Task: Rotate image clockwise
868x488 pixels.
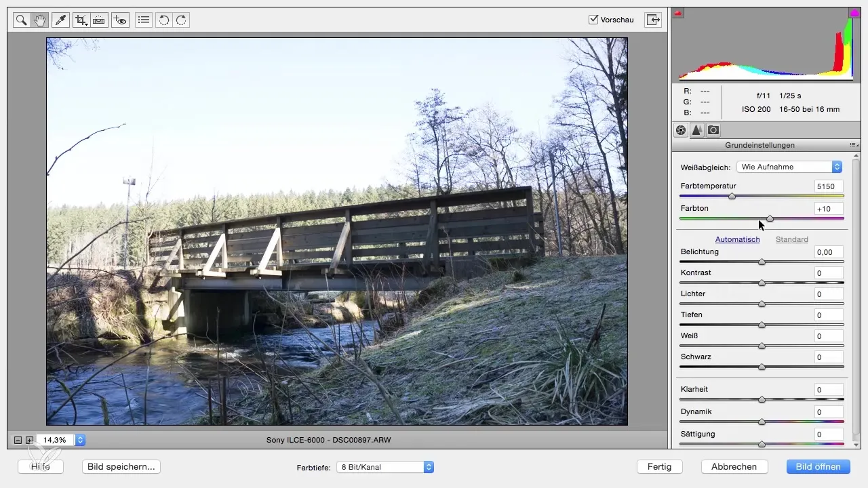Action: 181,20
